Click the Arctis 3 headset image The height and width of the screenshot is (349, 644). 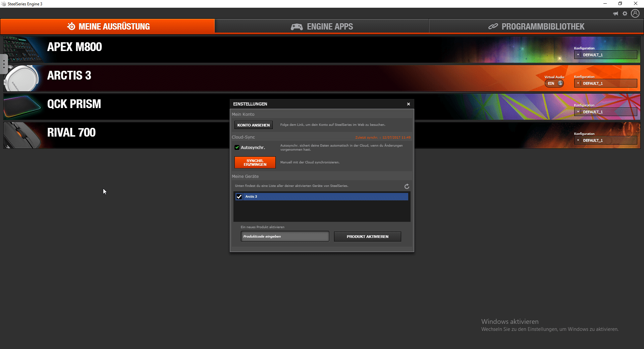click(x=22, y=78)
